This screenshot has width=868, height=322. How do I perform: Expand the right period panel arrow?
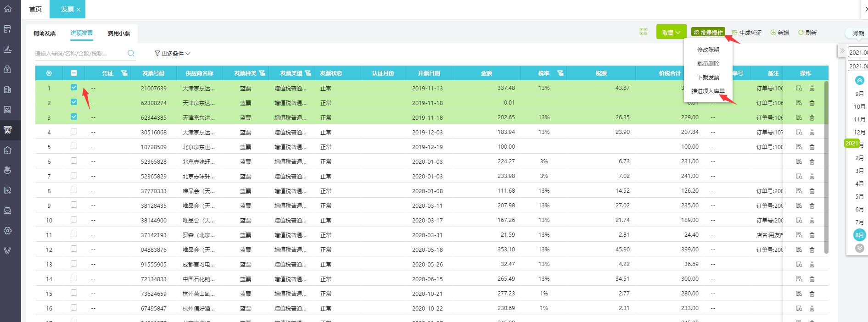[842, 51]
